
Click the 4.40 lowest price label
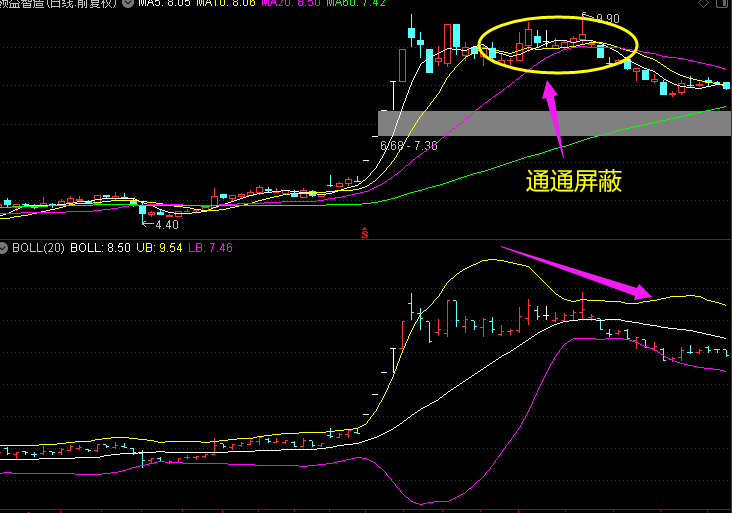167,225
